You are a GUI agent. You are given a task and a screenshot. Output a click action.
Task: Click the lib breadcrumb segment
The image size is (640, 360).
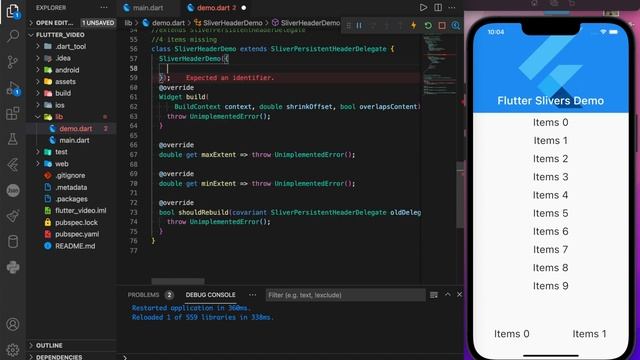click(128, 23)
